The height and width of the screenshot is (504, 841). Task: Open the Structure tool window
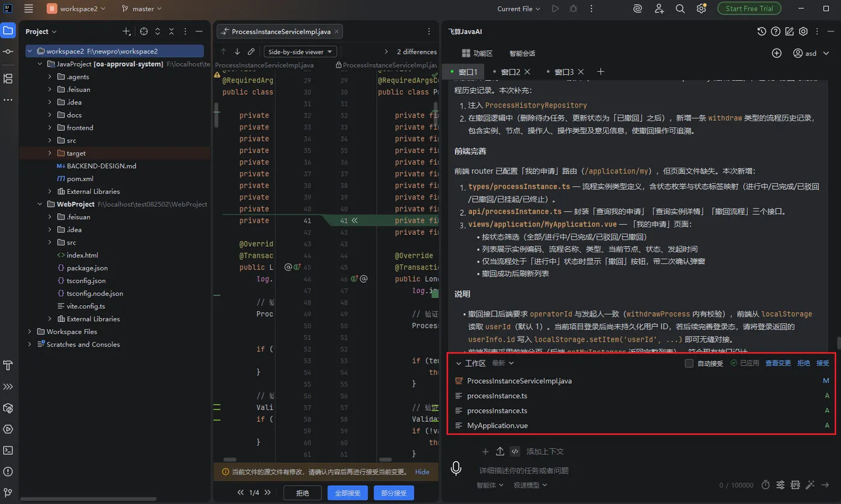pos(8,78)
